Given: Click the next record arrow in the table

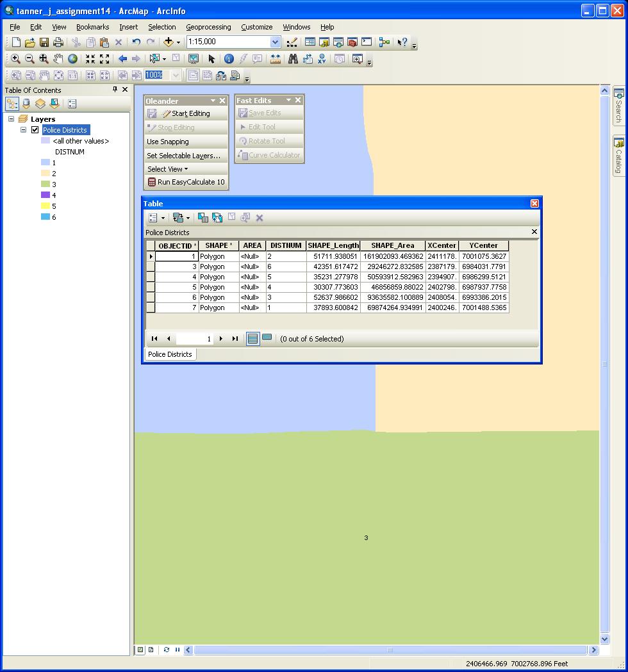Looking at the screenshot, I should [x=220, y=338].
